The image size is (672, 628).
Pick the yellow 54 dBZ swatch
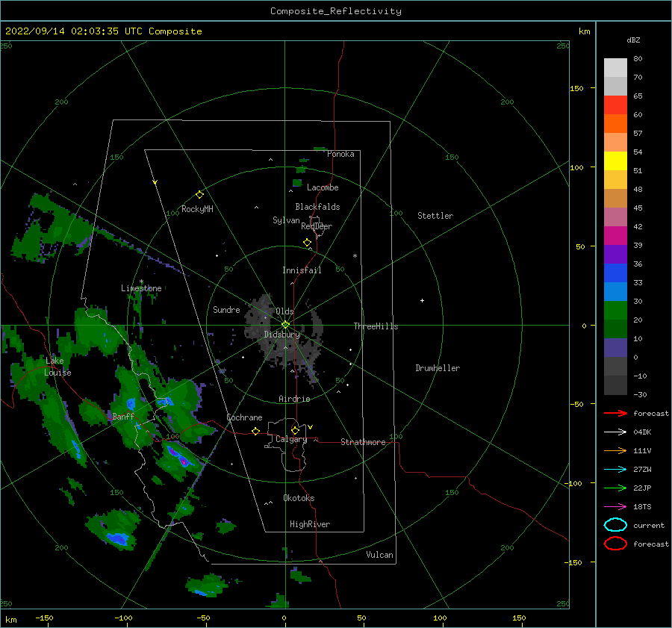click(x=615, y=161)
